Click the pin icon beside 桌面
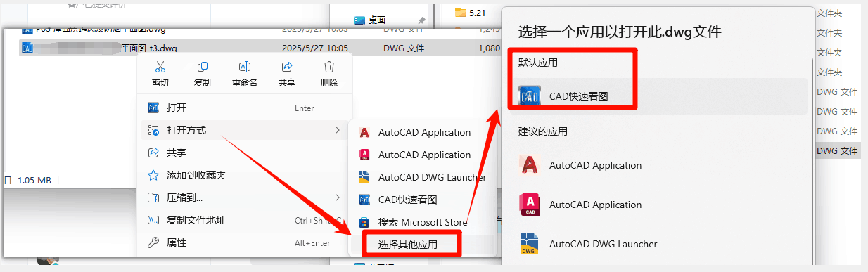The height and width of the screenshot is (272, 868). click(x=421, y=20)
